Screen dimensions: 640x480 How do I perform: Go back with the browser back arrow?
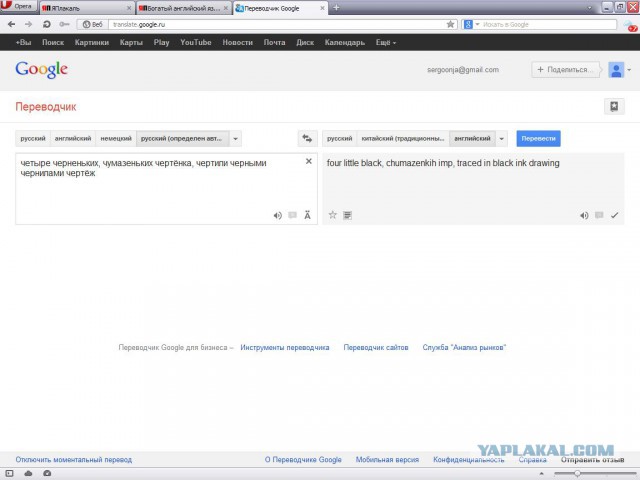pyautogui.click(x=11, y=24)
